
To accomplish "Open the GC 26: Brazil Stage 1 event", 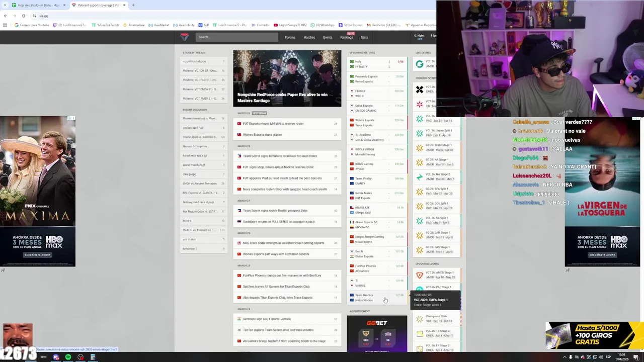I will [x=437, y=148].
